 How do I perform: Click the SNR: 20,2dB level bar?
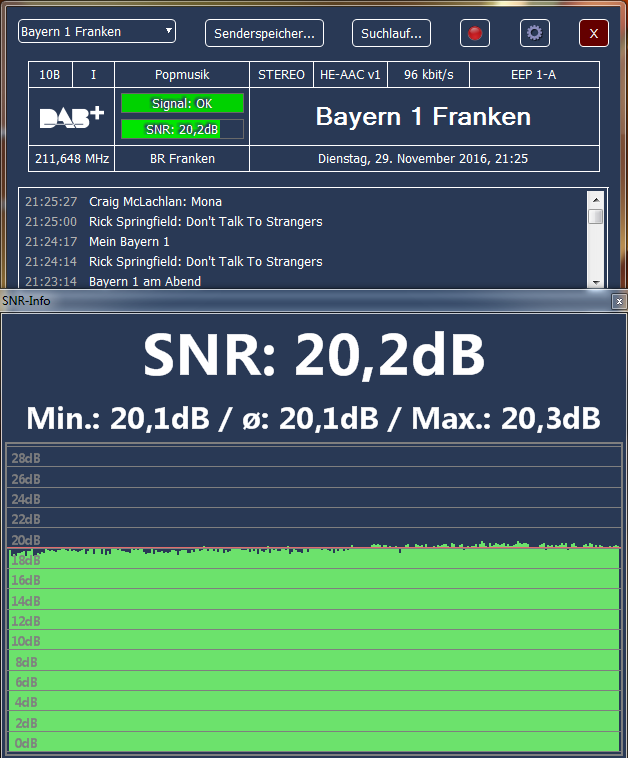coord(182,128)
